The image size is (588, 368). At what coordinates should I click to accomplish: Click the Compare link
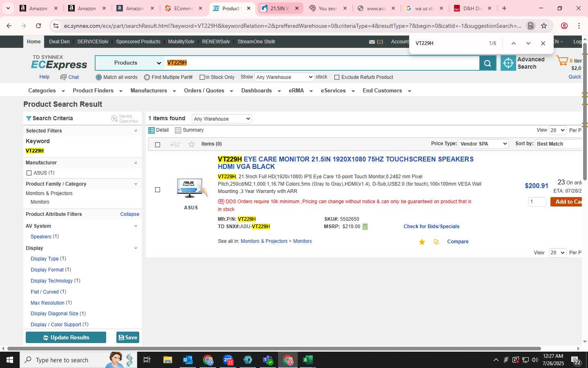(458, 242)
